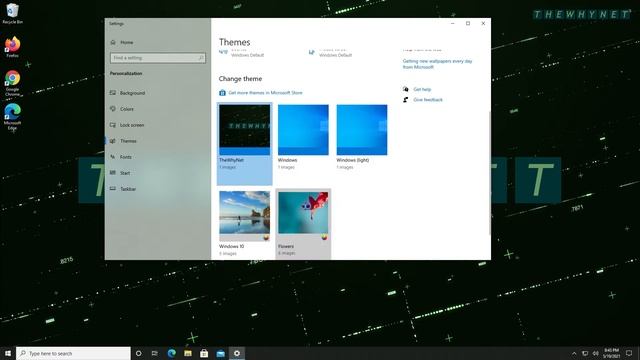Click the Find a setting search box

[158, 58]
